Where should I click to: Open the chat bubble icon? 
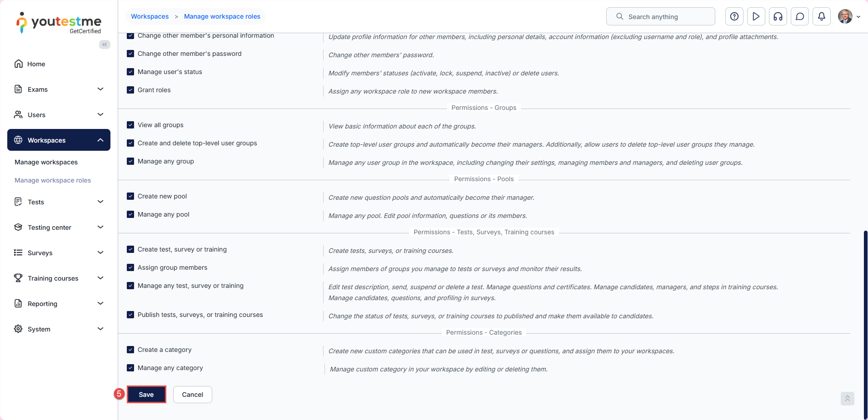click(800, 16)
